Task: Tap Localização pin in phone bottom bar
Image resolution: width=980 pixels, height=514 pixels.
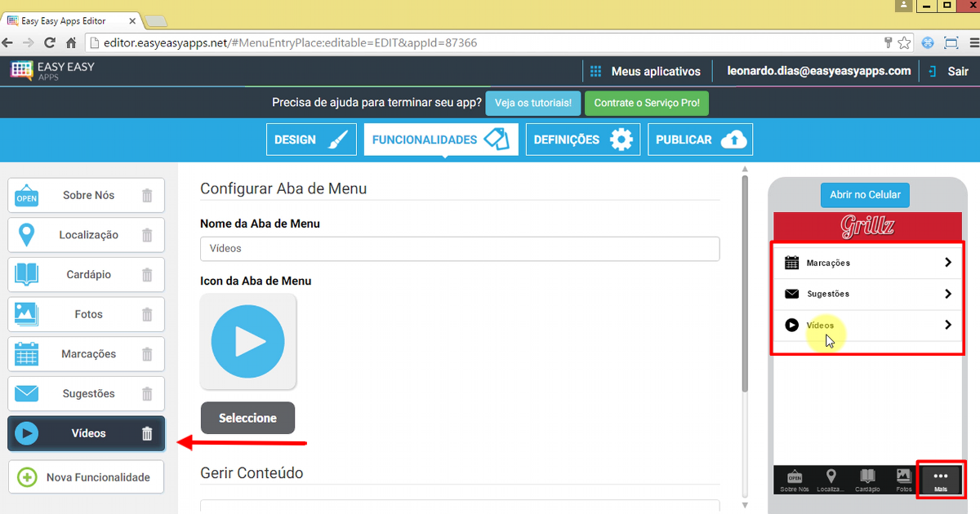Action: click(x=831, y=479)
